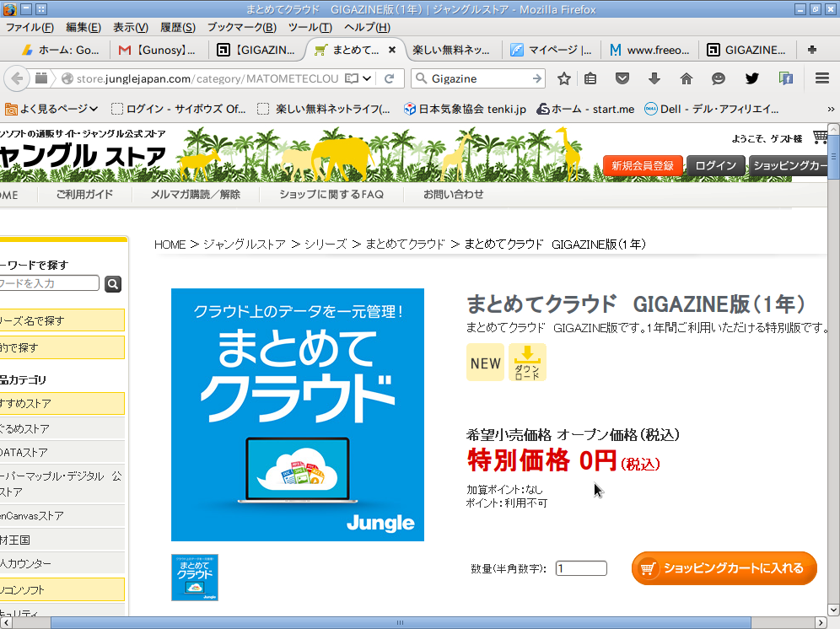Open ツール(T) menu
This screenshot has height=629, width=840.
(x=310, y=27)
